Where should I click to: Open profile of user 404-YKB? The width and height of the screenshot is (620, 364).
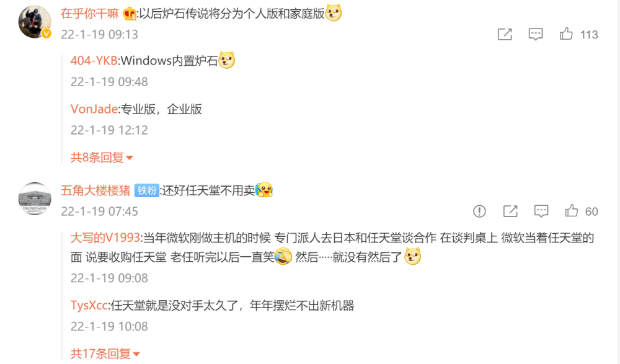[x=94, y=61]
